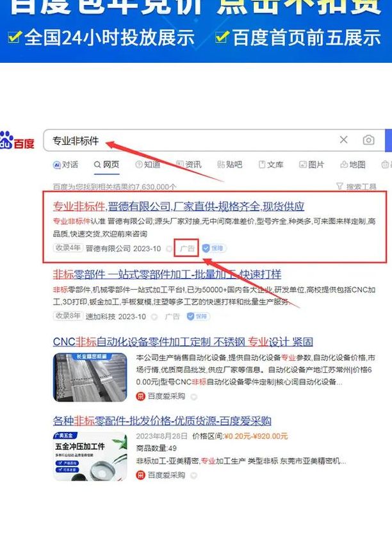Screen dimensions: 392x544
Task: Clear the search box with the X icon
Action: tap(343, 140)
